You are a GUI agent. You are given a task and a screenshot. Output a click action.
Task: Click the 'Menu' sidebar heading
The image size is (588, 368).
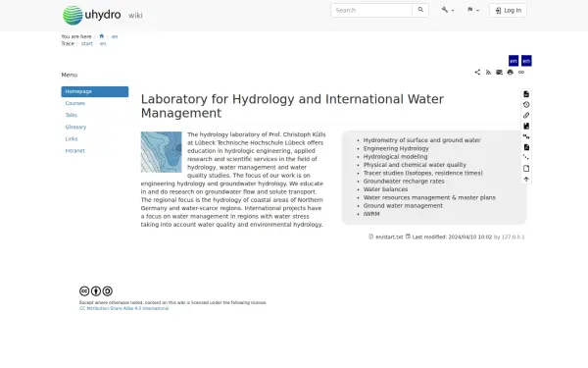pos(70,75)
